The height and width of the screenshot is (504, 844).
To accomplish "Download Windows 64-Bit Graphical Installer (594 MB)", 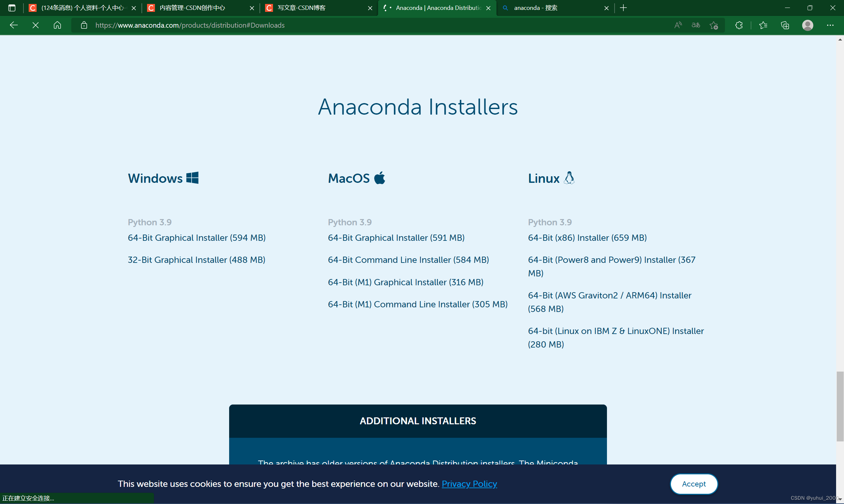I will point(196,238).
